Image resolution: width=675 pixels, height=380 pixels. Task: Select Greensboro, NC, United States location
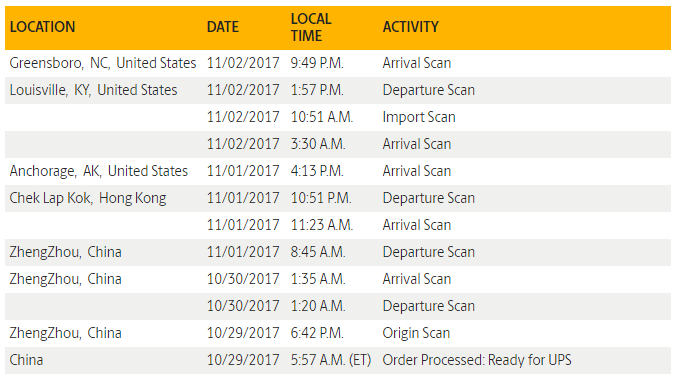pos(103,63)
